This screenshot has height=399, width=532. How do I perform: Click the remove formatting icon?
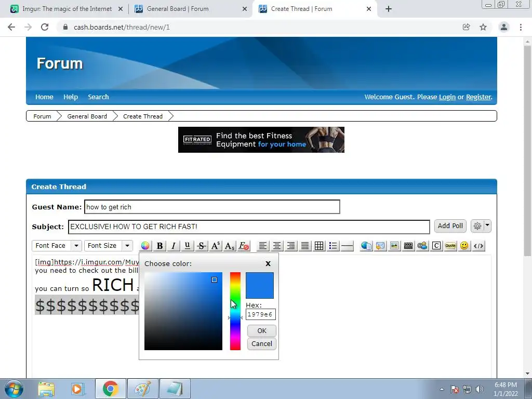tap(244, 246)
